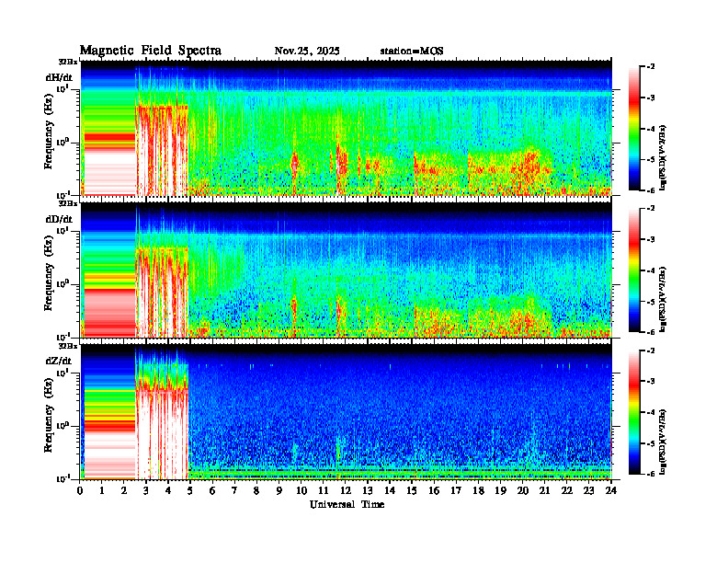This screenshot has width=728, height=563.
Task: Select the dH/dt panel label
Action: (59, 77)
